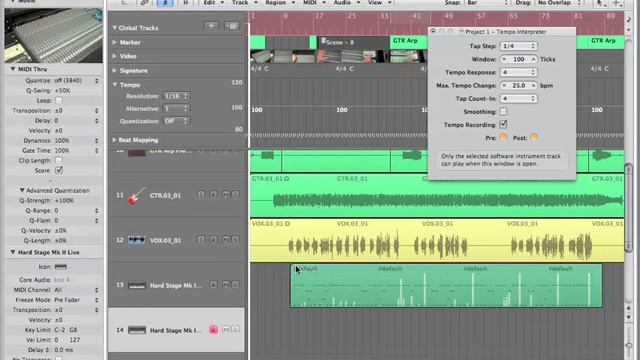The height and width of the screenshot is (360, 640).
Task: Click the MIDI region on track 13
Action: pyautogui.click(x=446, y=286)
